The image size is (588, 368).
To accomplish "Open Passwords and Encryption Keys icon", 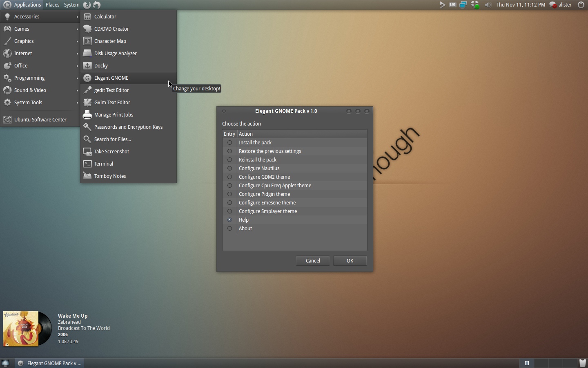I will coord(87,127).
